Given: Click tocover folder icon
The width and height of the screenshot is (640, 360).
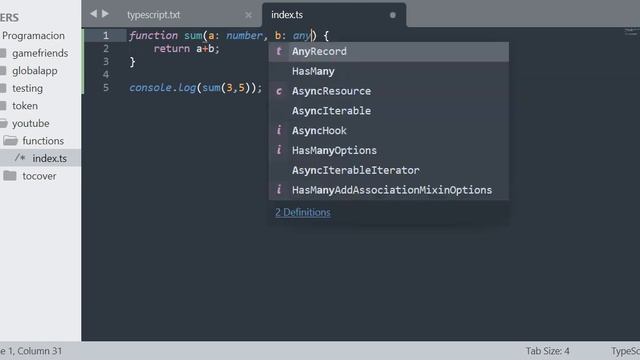Looking at the screenshot, I should click(x=10, y=176).
